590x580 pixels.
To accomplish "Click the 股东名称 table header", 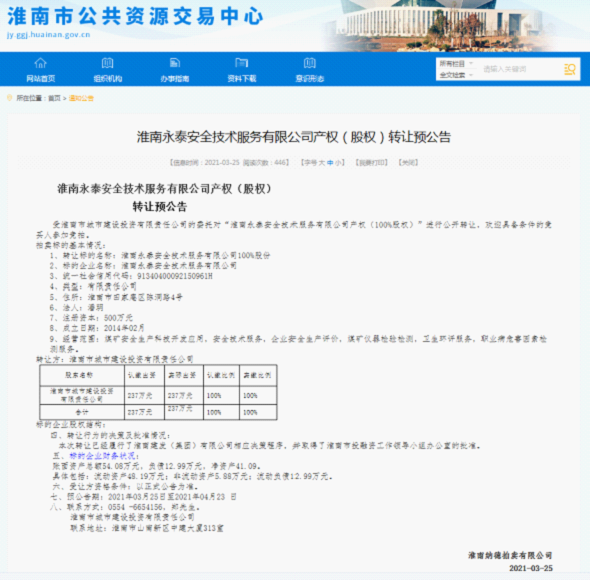I will pos(79,375).
